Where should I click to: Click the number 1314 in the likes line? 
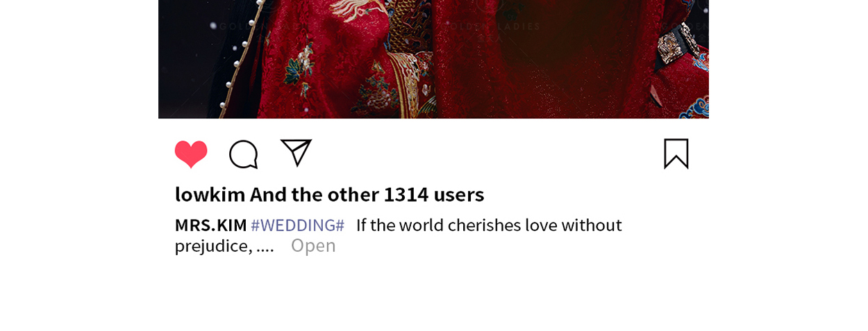click(x=406, y=194)
